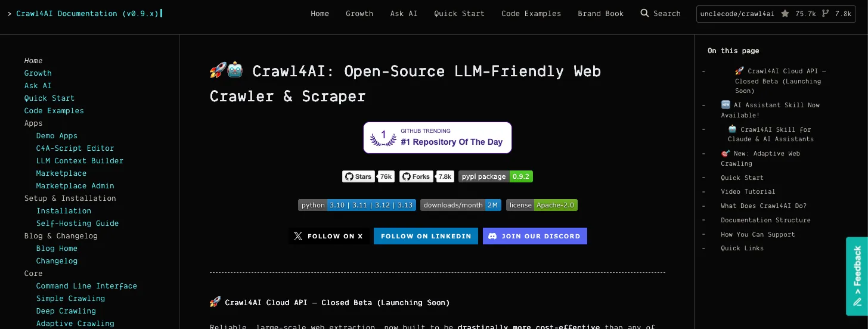Click the GitHub Forks 7.8k badge

pyautogui.click(x=427, y=176)
